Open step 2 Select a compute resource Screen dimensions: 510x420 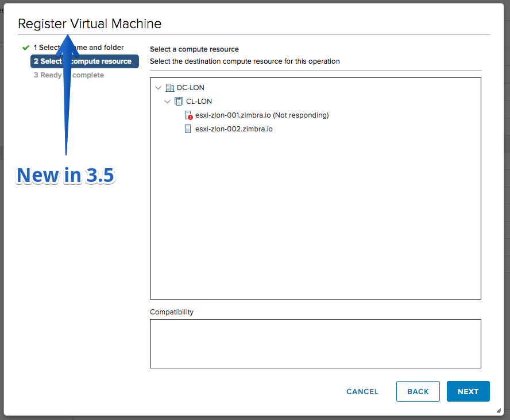tap(84, 61)
